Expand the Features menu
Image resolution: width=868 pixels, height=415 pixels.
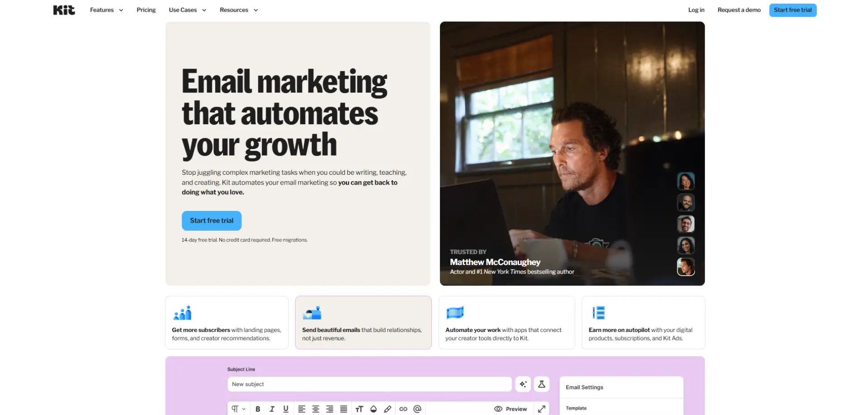pos(106,10)
